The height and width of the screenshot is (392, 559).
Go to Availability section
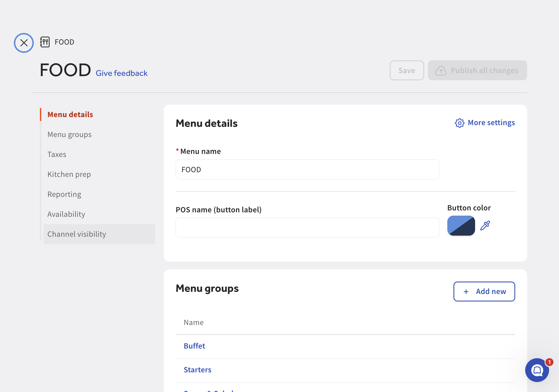tap(66, 214)
